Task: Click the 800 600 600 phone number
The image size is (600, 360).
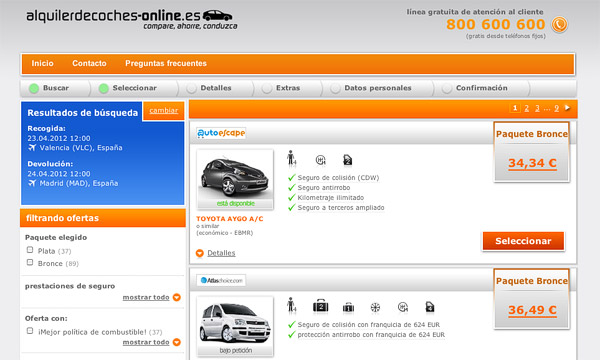Action: 496,24
